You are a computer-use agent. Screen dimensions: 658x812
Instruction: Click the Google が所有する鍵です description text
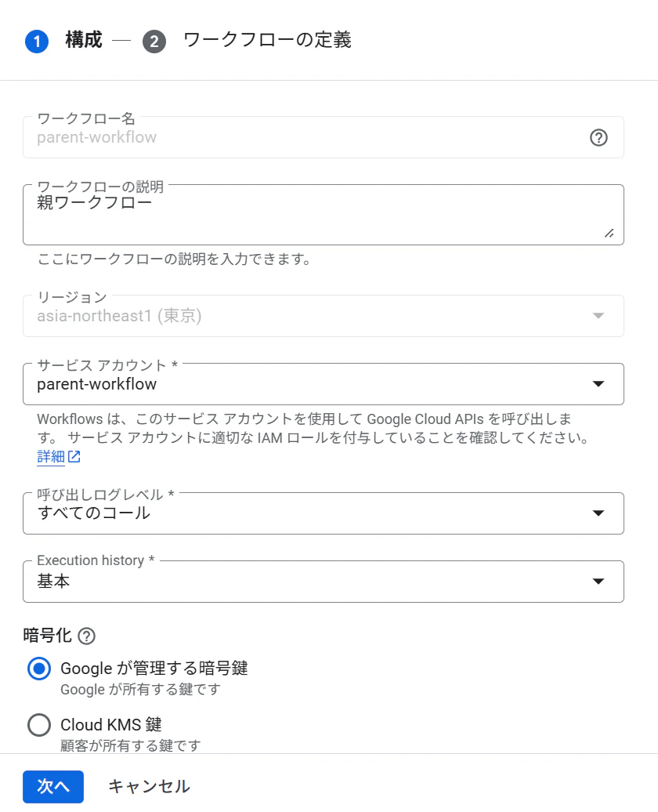(x=141, y=690)
